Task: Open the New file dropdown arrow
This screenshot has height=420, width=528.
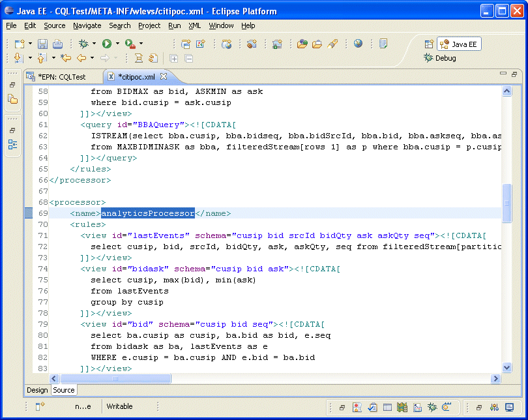Action: [30, 44]
